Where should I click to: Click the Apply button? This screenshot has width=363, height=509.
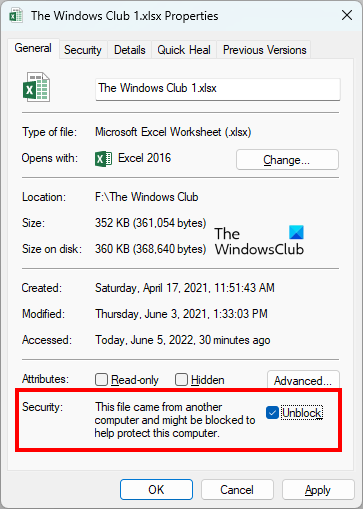(x=318, y=490)
